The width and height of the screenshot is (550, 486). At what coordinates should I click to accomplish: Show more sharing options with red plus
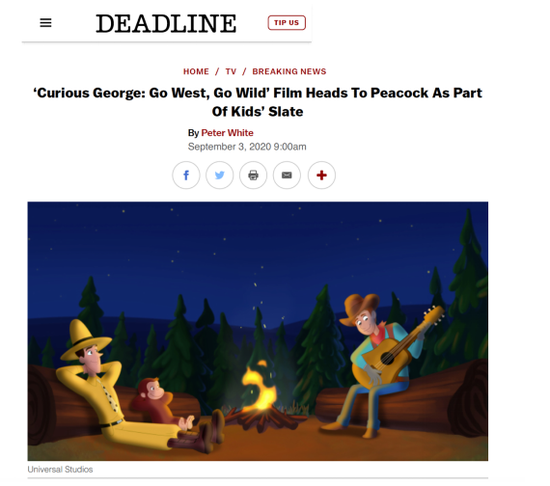322,175
